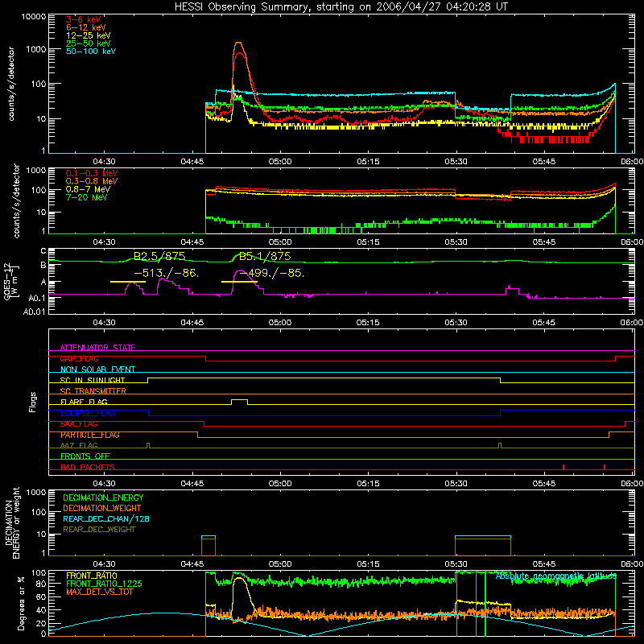
Task: Click the ATTENUATOR_STATE flag label
Action: pos(97,348)
